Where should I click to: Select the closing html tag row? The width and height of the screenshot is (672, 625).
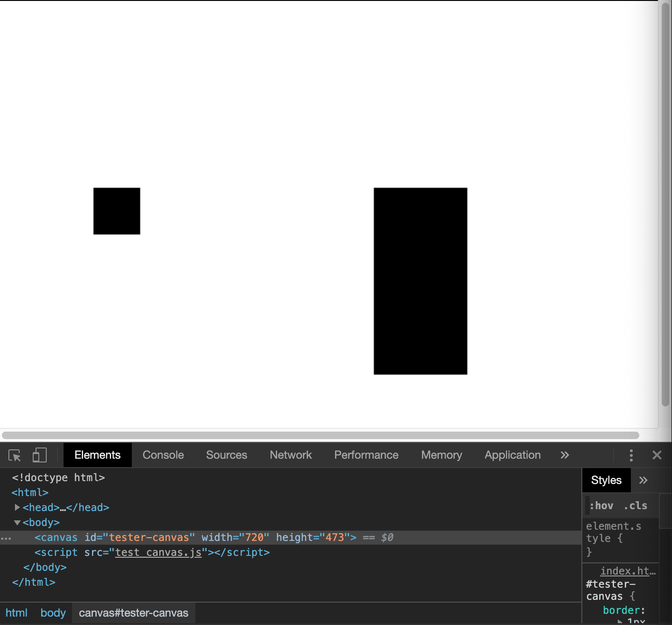[x=34, y=582]
